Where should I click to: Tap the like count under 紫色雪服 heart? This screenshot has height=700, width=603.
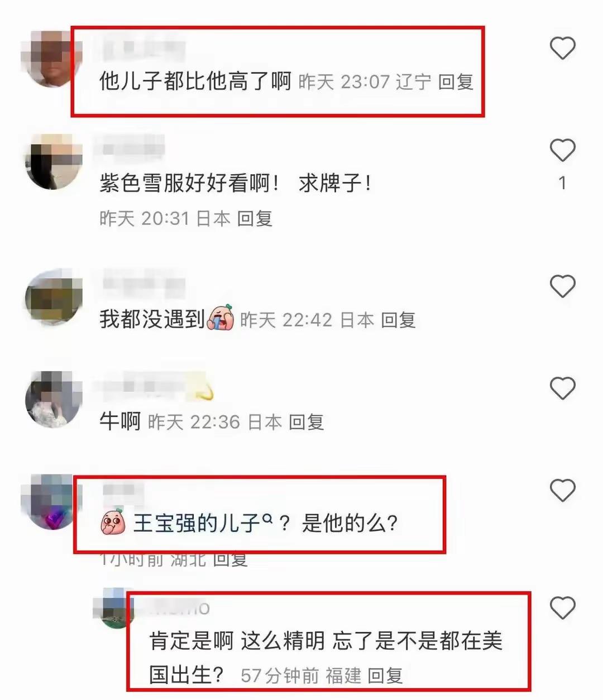coord(562,183)
